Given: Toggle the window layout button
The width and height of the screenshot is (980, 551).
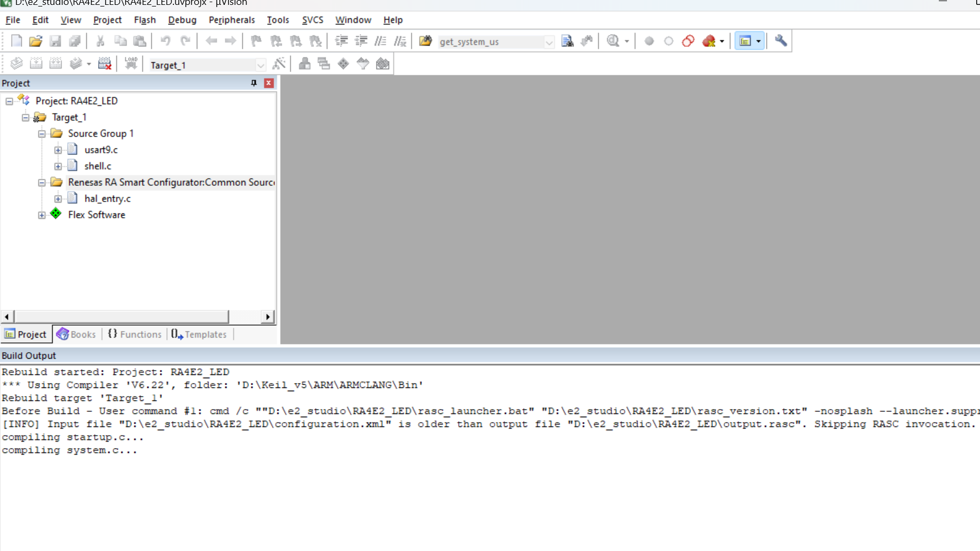Looking at the screenshot, I should pyautogui.click(x=745, y=41).
